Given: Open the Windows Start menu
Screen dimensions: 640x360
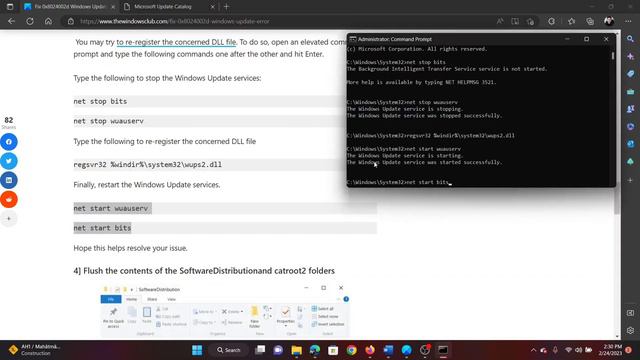Looking at the screenshot, I should click(197, 350).
